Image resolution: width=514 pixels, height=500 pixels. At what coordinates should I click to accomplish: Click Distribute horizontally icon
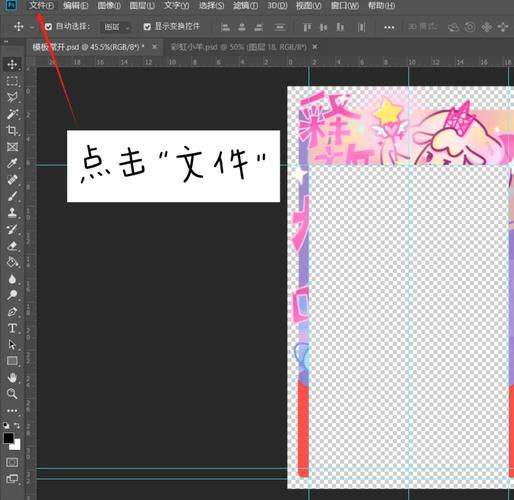coord(361,27)
